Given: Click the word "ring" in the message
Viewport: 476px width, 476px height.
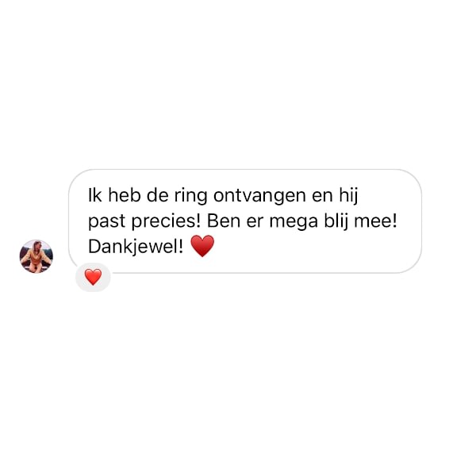Looking at the screenshot, I should coord(190,196).
